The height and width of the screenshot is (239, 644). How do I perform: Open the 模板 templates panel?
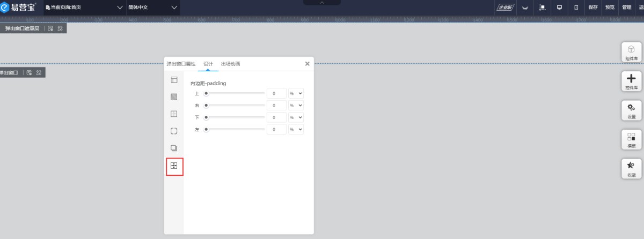pyautogui.click(x=631, y=140)
